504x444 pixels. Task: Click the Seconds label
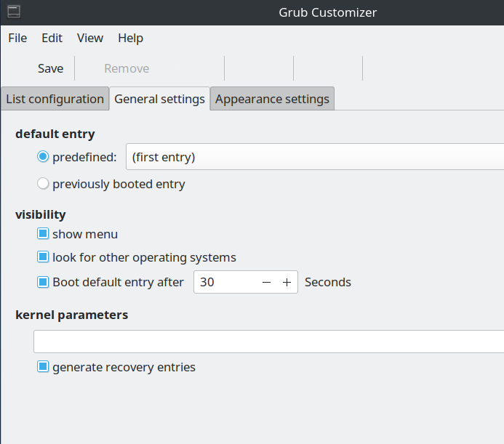tap(328, 282)
